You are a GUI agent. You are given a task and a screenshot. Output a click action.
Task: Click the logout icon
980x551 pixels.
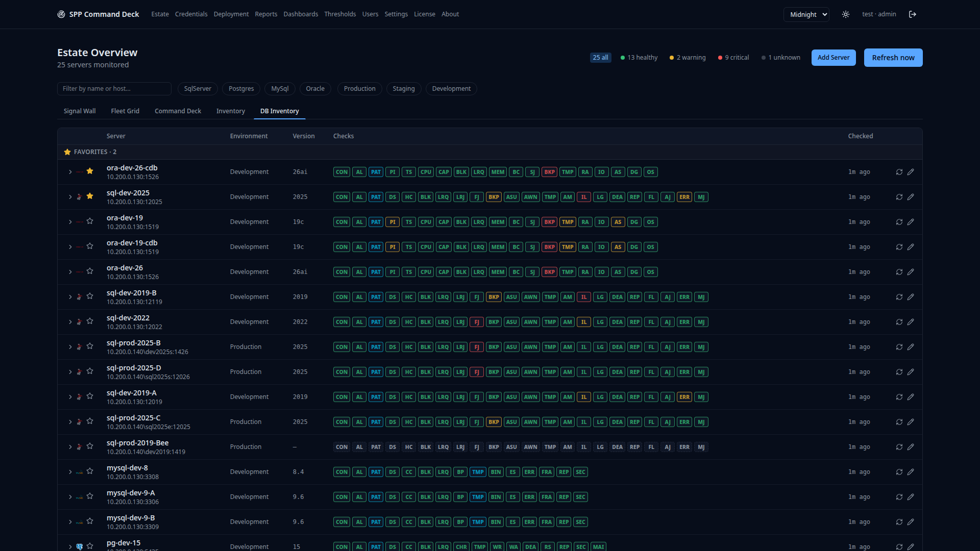pyautogui.click(x=913, y=14)
